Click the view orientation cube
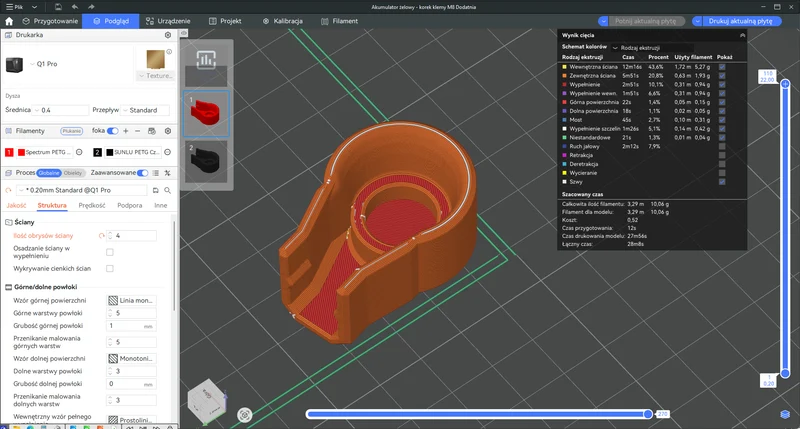 207,400
